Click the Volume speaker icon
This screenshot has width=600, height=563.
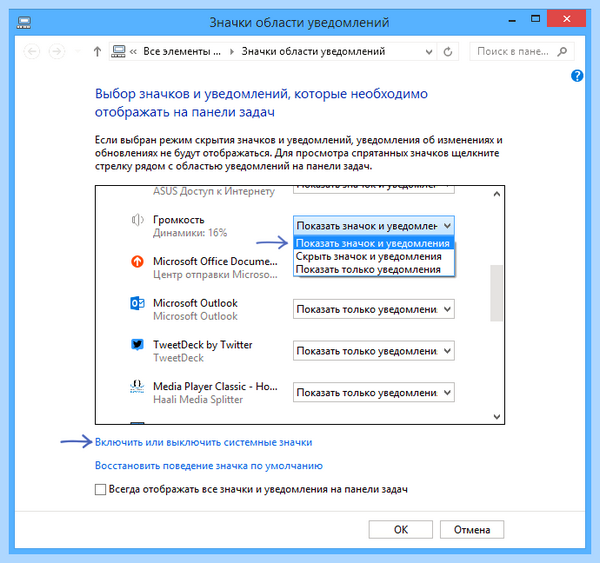coord(137,220)
